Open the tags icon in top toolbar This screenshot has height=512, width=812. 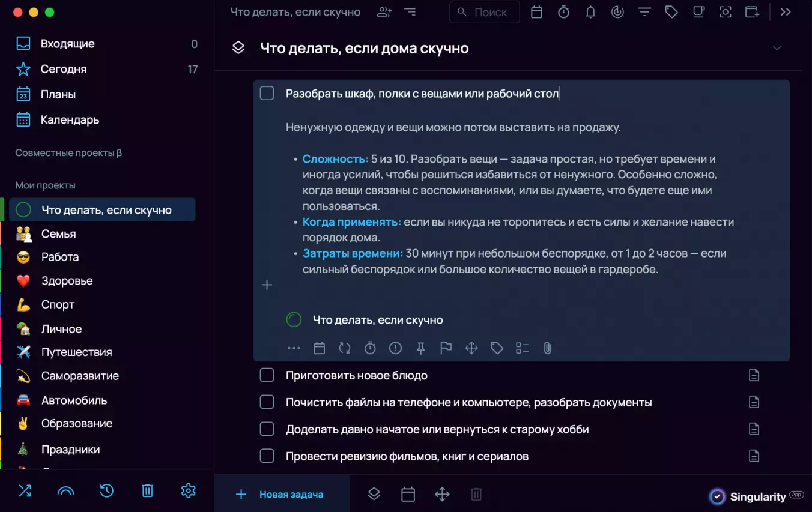click(671, 12)
